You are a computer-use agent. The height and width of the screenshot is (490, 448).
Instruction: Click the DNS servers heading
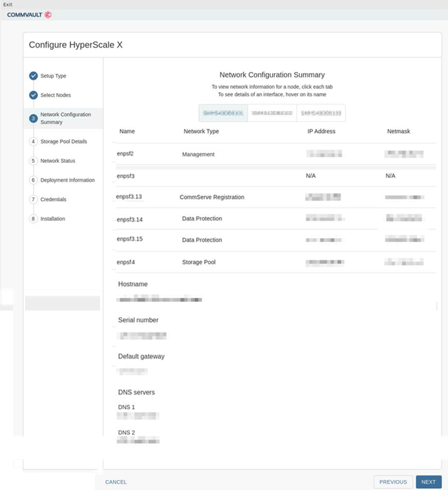[136, 392]
